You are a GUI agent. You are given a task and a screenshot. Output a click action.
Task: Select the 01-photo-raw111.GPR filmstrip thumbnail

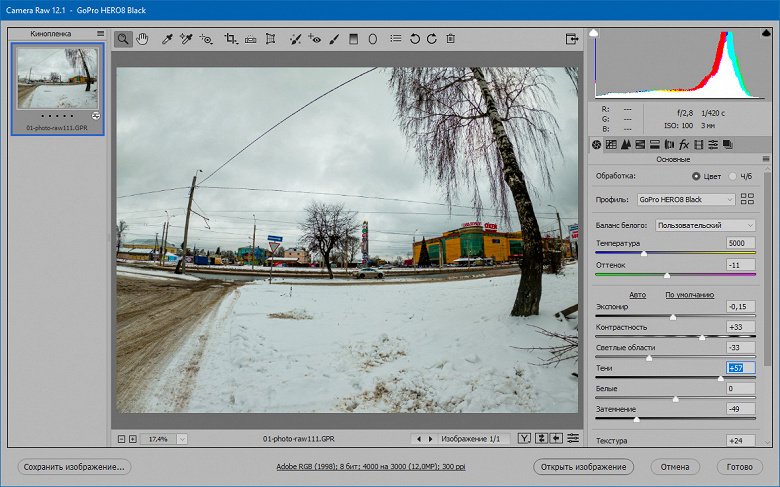57,79
